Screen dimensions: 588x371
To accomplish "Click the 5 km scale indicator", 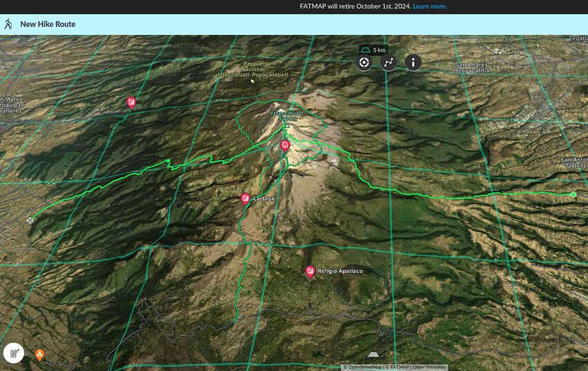I will [x=374, y=50].
